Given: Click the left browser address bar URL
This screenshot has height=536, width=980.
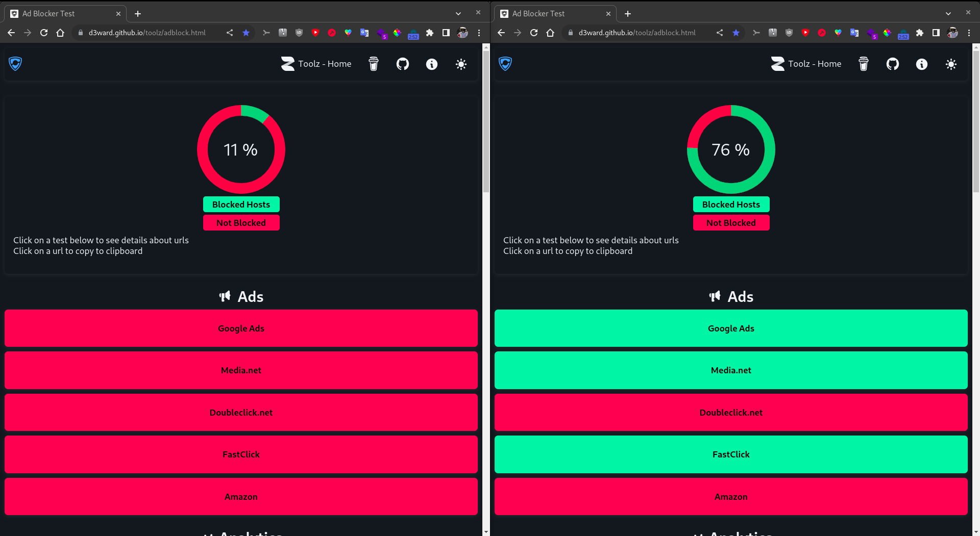Looking at the screenshot, I should (x=147, y=33).
